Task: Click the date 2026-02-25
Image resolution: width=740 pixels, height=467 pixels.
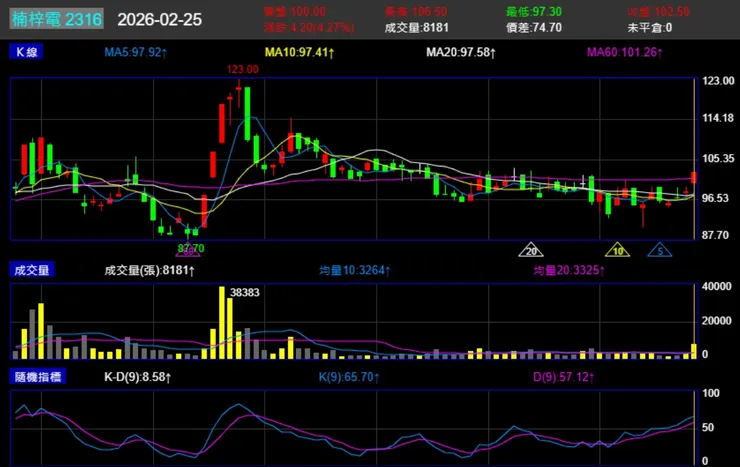Action: 160,20
